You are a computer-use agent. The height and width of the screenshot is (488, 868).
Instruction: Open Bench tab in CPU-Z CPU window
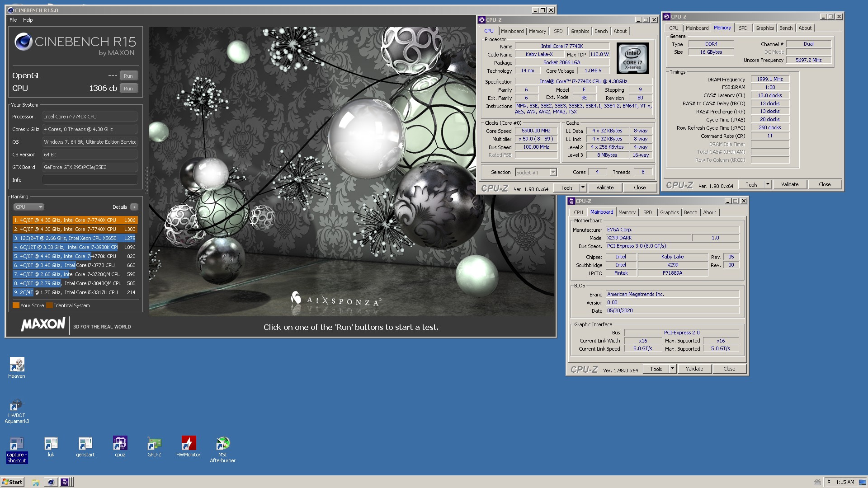[x=601, y=31]
